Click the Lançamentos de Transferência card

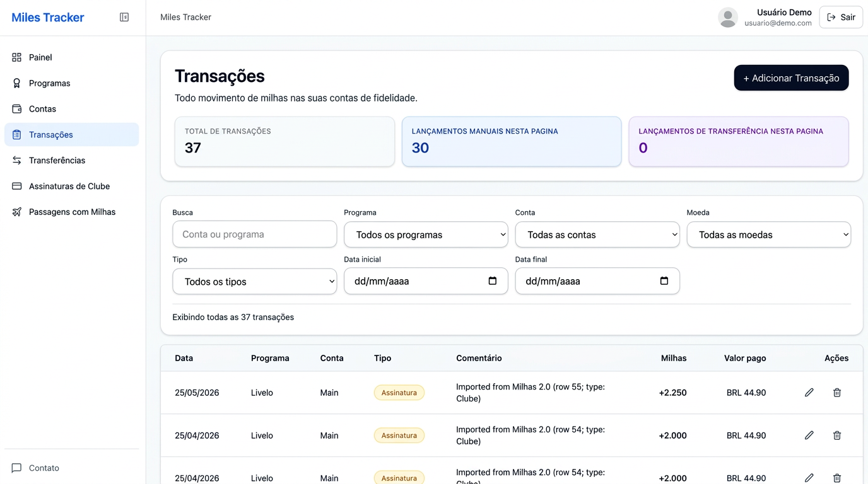pyautogui.click(x=739, y=142)
